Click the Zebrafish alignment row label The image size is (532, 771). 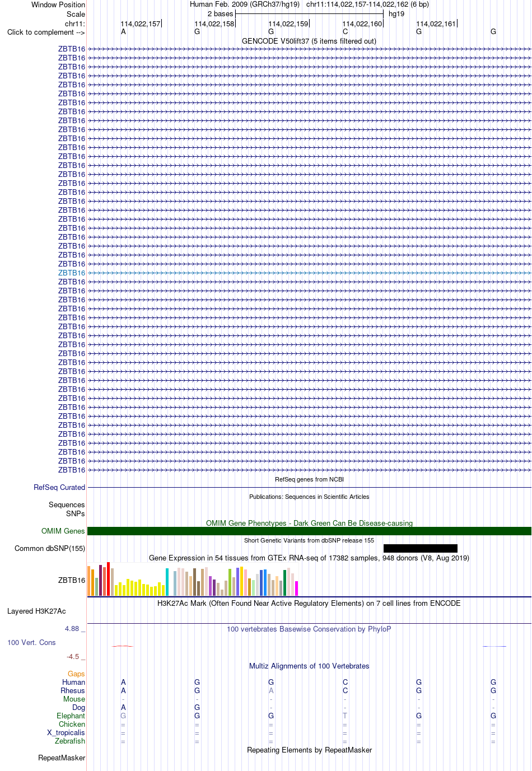(70, 741)
